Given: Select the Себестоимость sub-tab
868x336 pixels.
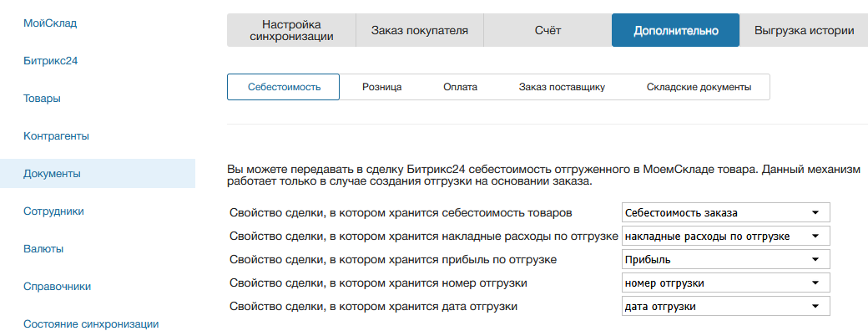Looking at the screenshot, I should (284, 87).
